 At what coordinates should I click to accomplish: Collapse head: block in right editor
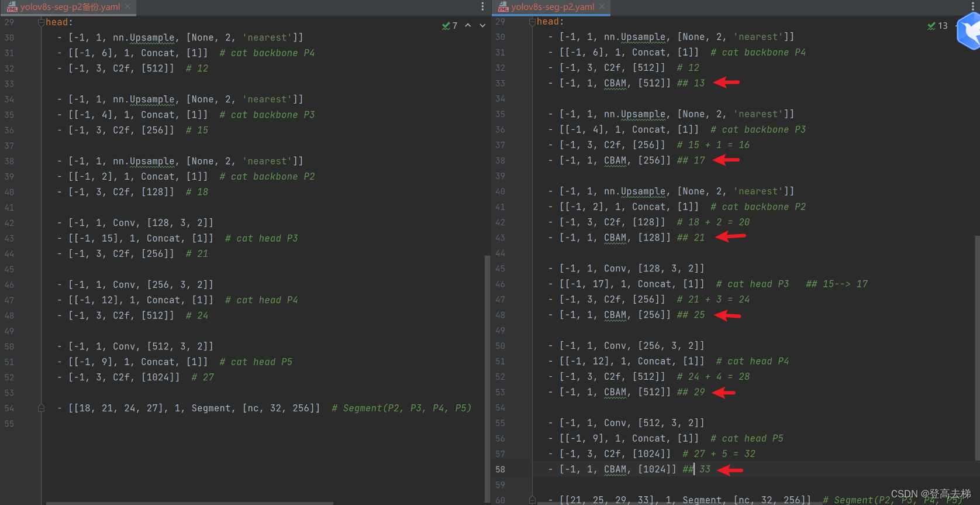532,22
